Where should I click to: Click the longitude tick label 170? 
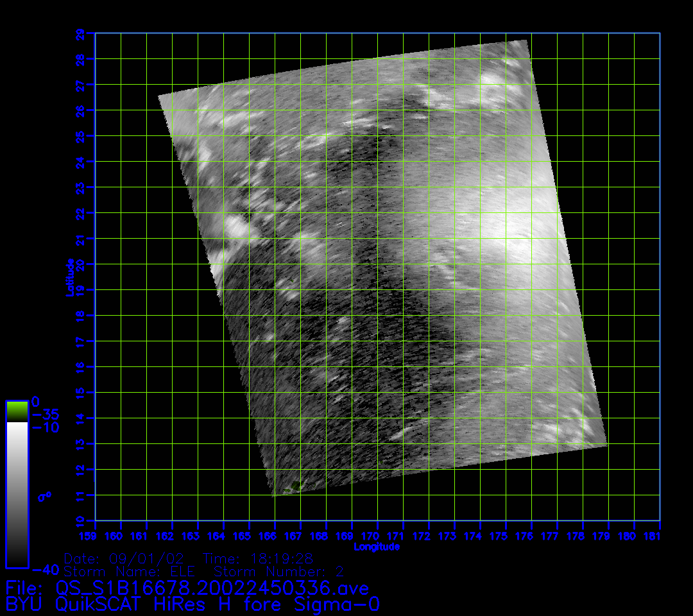click(377, 536)
